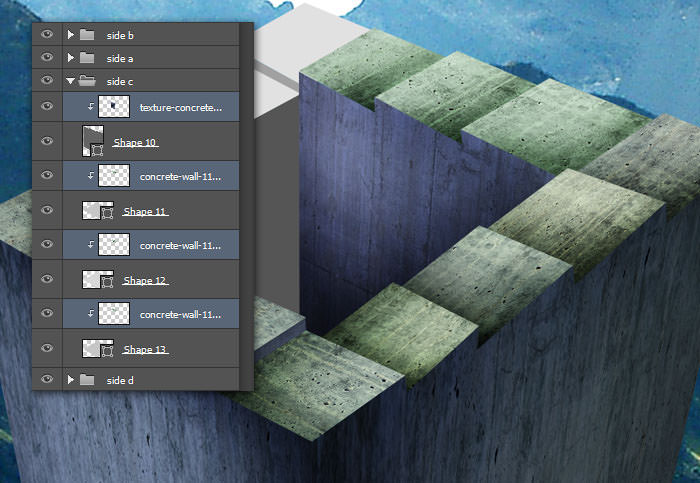Click the Shape 10 layer thumbnail
The height and width of the screenshot is (483, 700).
click(93, 141)
